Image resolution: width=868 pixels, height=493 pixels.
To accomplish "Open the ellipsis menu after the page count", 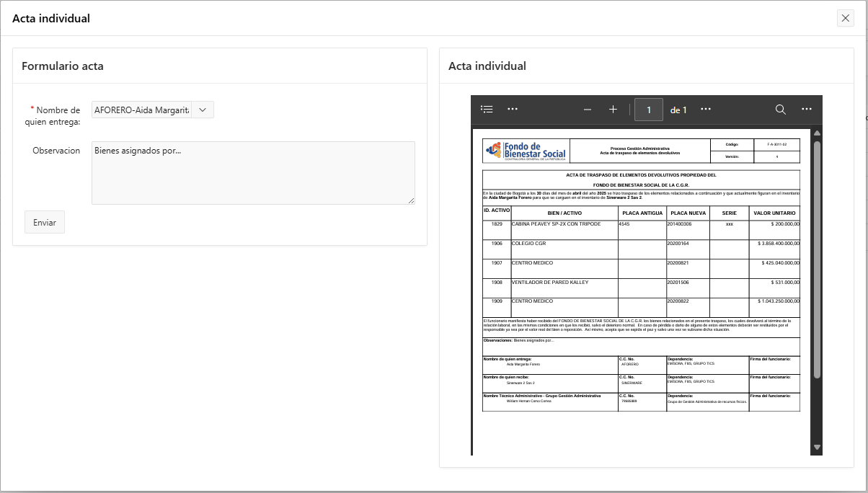I will point(706,110).
